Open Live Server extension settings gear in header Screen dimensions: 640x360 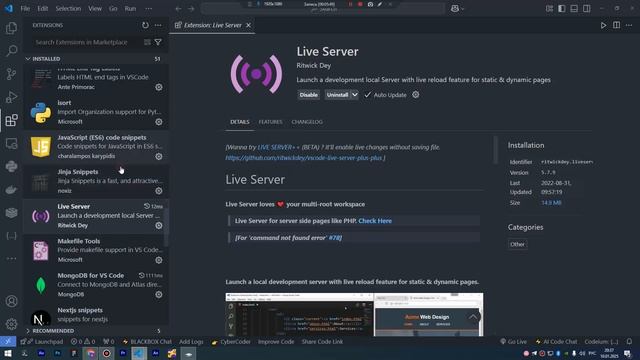click(416, 95)
